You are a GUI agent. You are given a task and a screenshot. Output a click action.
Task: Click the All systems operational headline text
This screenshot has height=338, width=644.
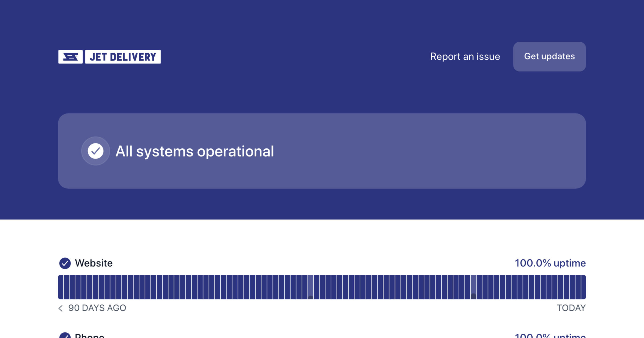[195, 151]
